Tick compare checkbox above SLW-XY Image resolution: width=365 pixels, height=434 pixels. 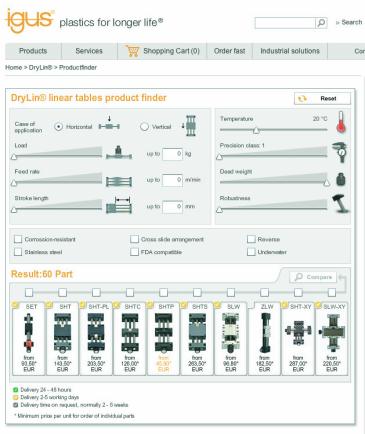pyautogui.click(x=332, y=292)
